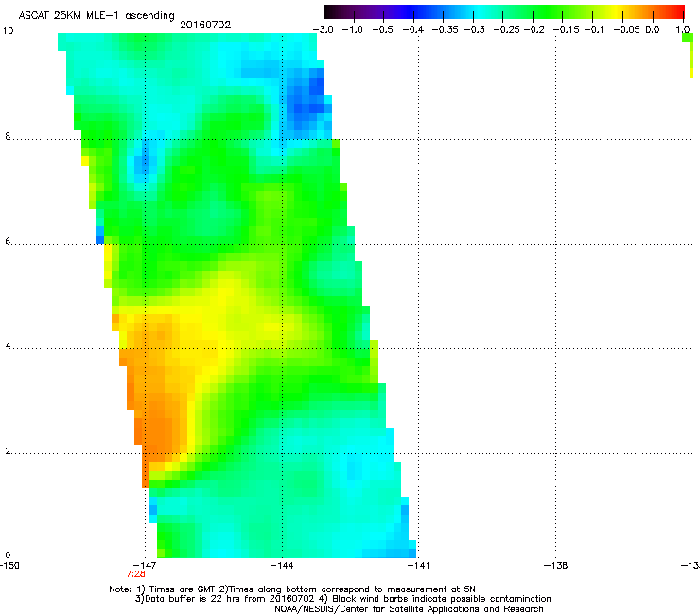Click the -0.15 colorbar label
Image resolution: width=700 pixels, height=615 pixels.
tap(566, 30)
